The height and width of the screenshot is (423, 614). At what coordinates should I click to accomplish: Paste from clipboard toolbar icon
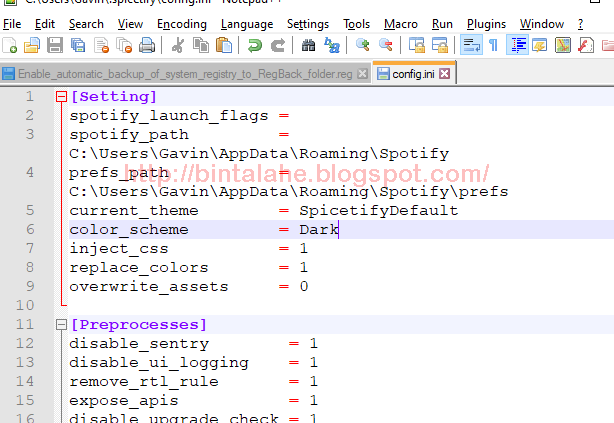pos(224,45)
